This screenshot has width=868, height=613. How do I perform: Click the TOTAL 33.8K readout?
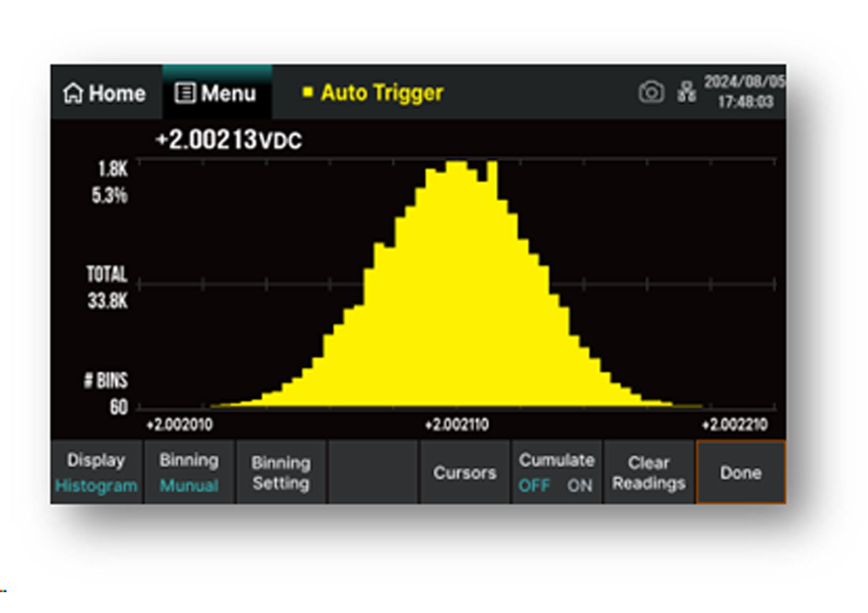click(107, 287)
